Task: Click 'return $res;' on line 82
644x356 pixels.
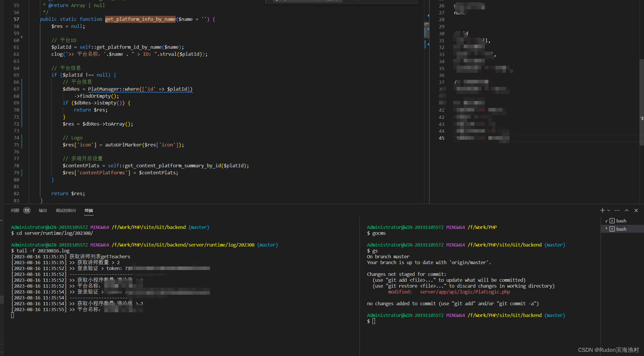Action: (68, 193)
